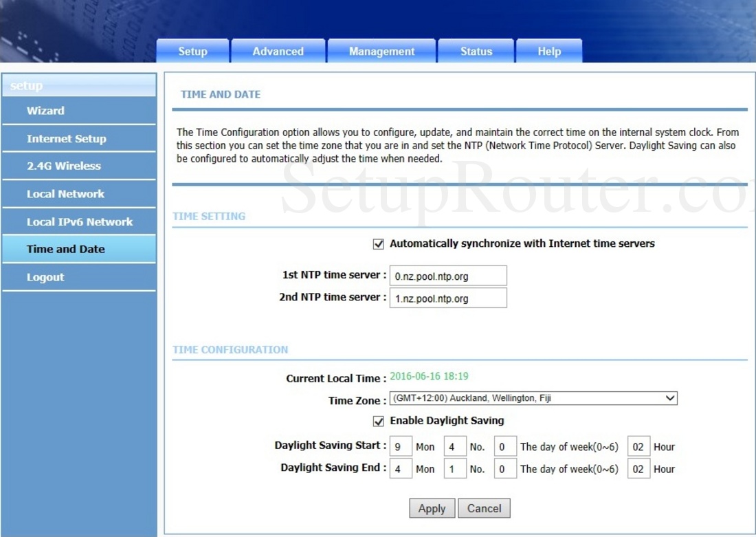This screenshot has width=756, height=537.
Task: Go to the Status tab
Action: (x=476, y=51)
